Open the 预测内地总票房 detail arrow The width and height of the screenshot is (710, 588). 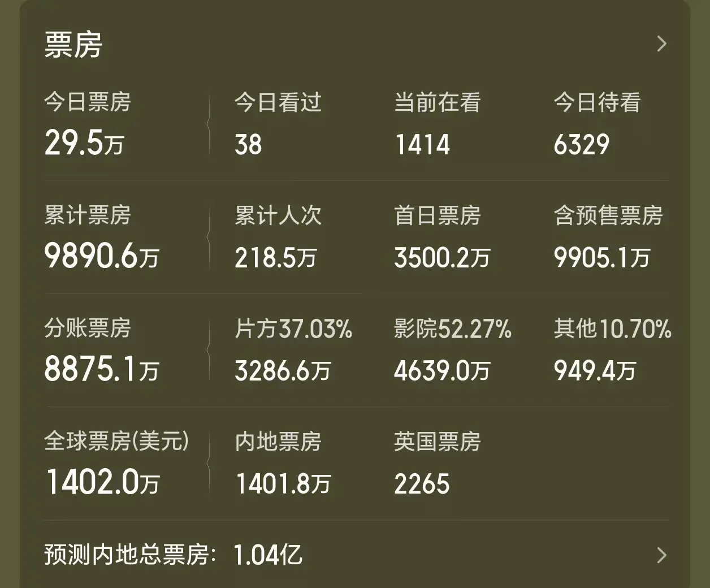tap(661, 555)
